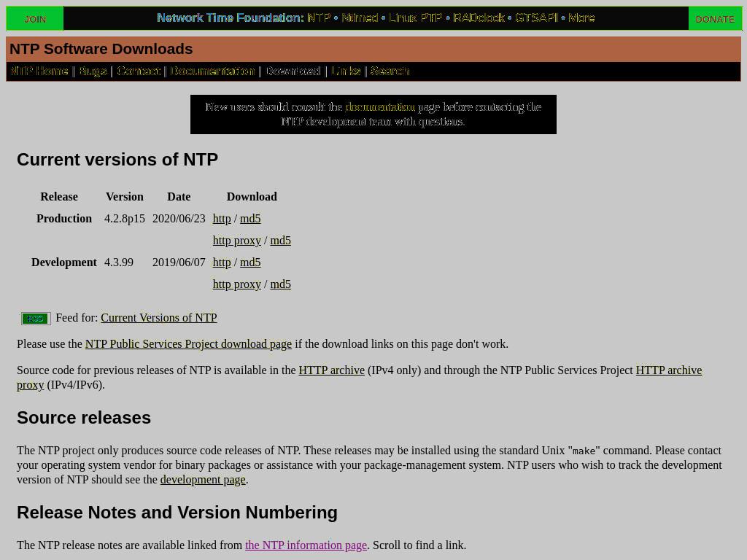Click Development version 4.3.99 cell
Image resolution: width=747 pixels, height=560 pixels.
(x=119, y=262)
